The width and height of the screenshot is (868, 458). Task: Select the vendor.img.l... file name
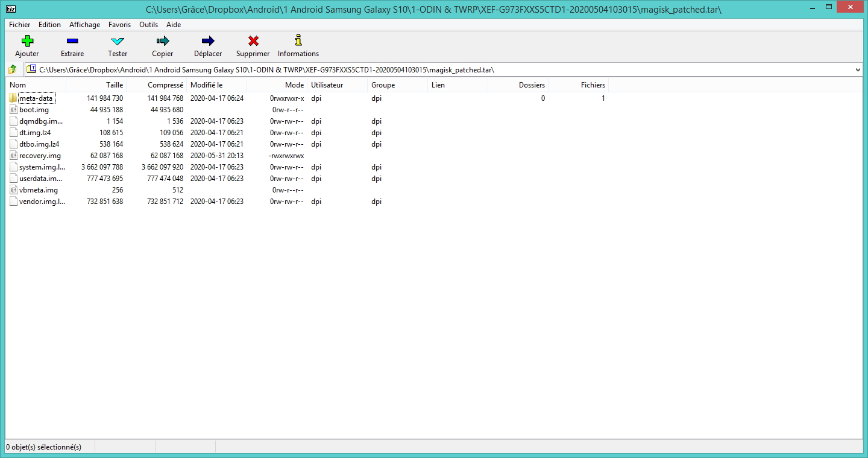42,202
